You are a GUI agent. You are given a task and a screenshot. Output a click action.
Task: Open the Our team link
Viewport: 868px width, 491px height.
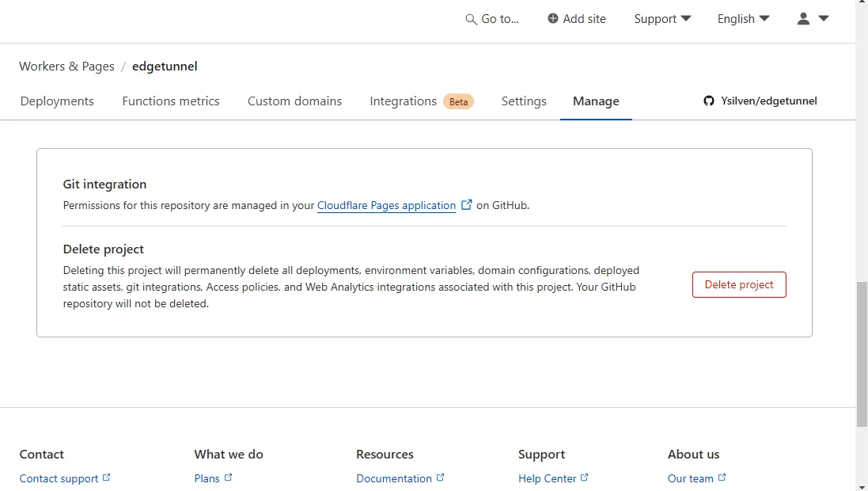pyautogui.click(x=690, y=479)
